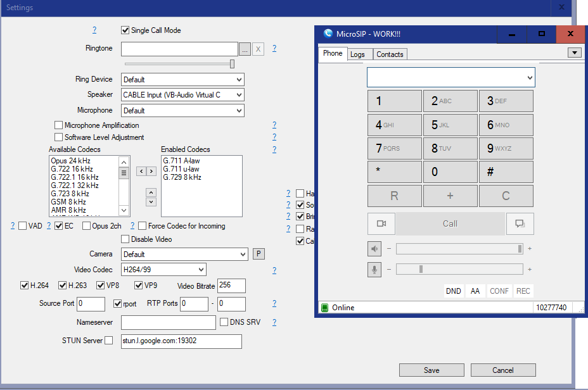588x390 pixels.
Task: Open help link beside VAD checkbox
Action: [x=13, y=225]
